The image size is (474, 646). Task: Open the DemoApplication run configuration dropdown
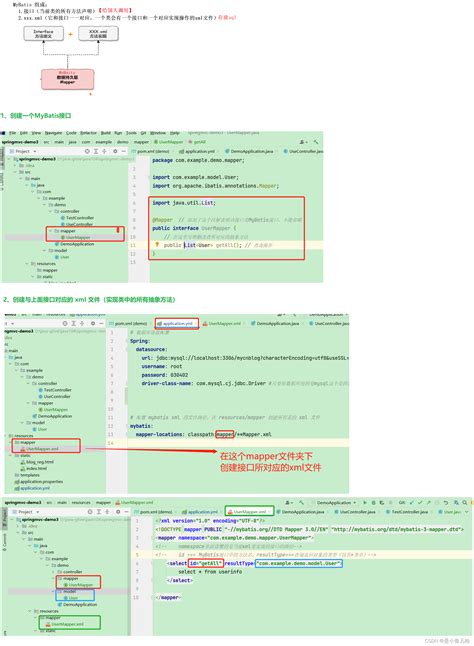point(336,503)
